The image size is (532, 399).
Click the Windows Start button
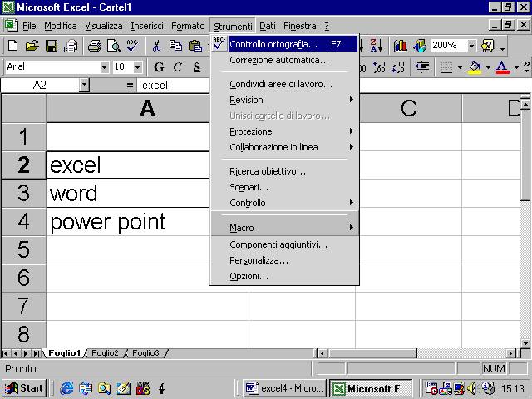coord(24,388)
